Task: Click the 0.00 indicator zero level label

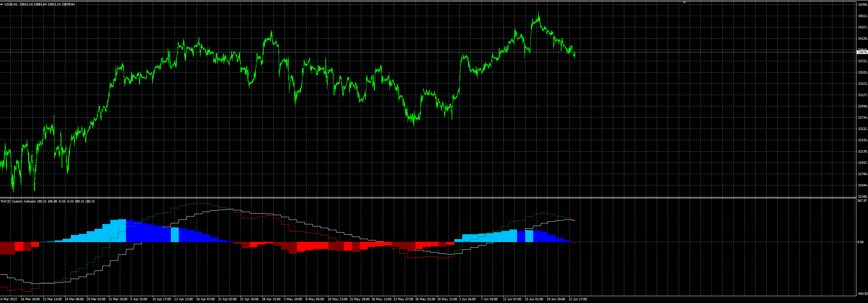Action: [860, 242]
